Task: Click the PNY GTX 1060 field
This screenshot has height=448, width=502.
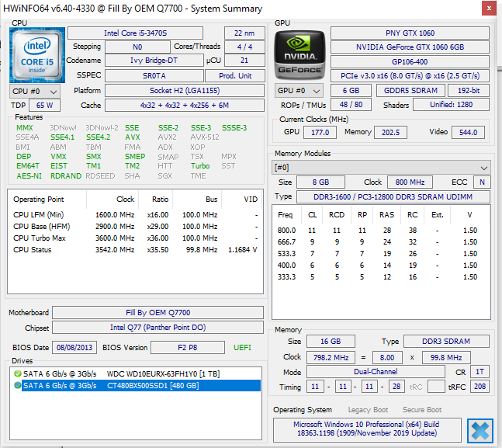Action: [410, 33]
